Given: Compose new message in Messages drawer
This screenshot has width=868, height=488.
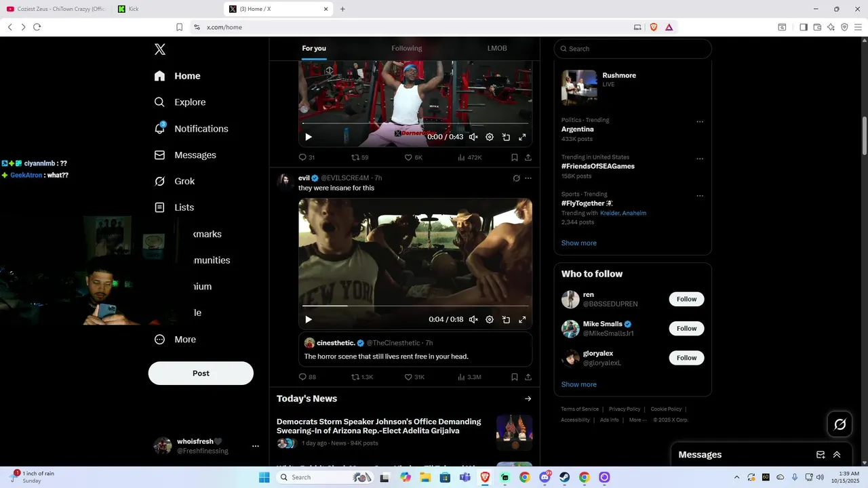Looking at the screenshot, I should (x=821, y=455).
